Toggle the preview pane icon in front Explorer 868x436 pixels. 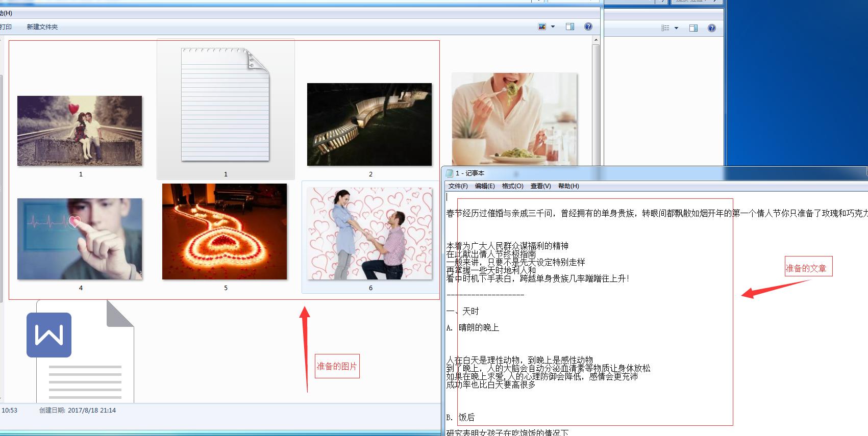570,27
